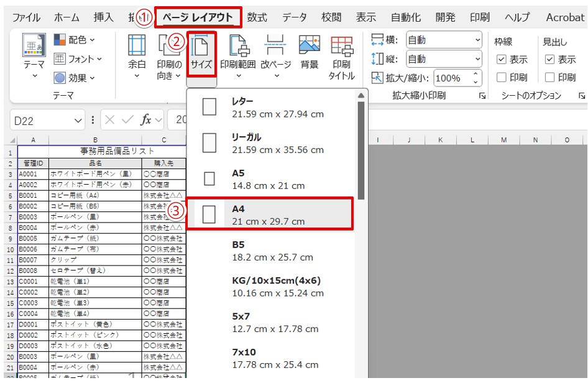Click the 拡大縮小印刷 dialog launcher

point(482,95)
